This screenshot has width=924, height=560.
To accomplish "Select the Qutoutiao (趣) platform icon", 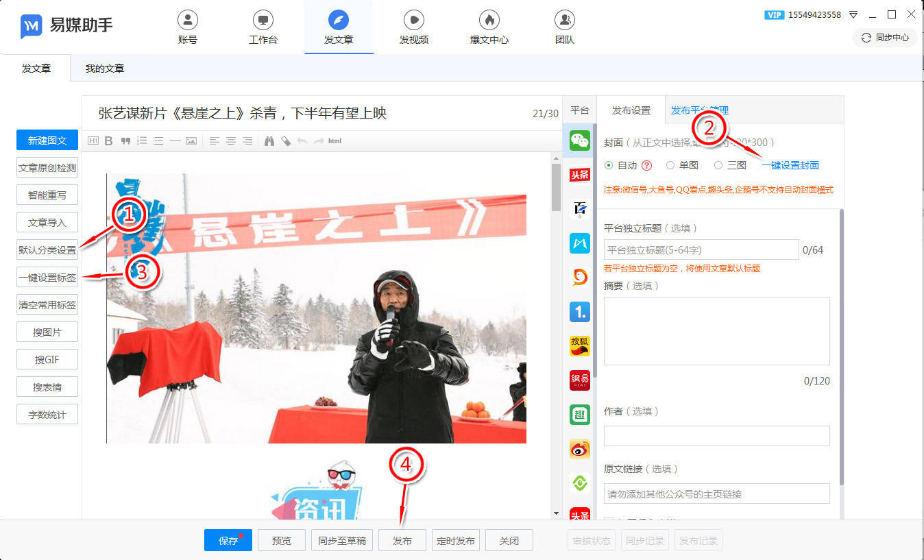I will coord(580,415).
